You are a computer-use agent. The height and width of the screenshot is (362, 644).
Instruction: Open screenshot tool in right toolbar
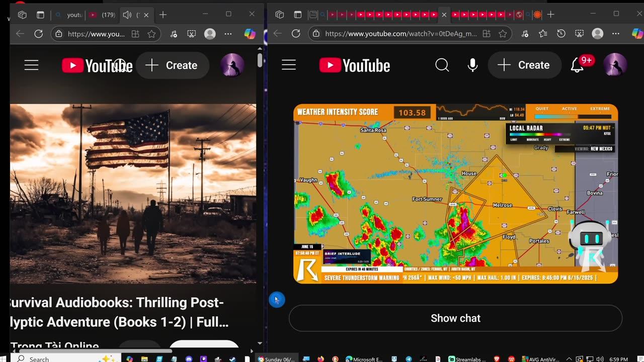(x=580, y=34)
